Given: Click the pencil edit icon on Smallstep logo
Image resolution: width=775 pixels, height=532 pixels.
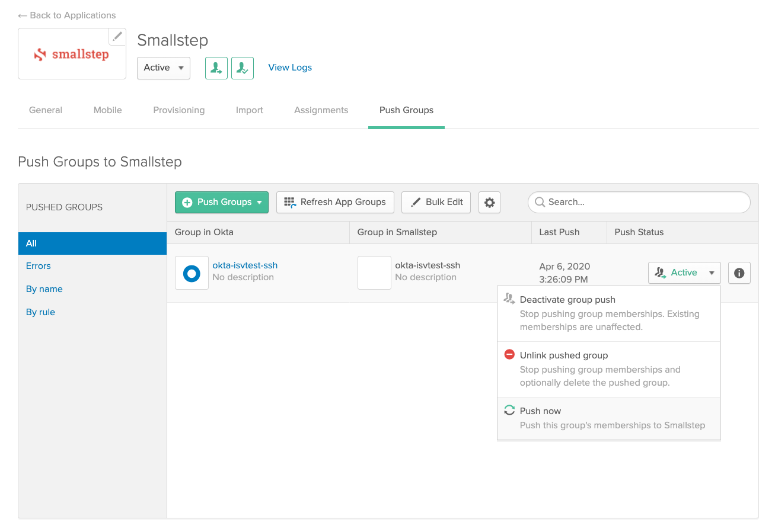Looking at the screenshot, I should pyautogui.click(x=117, y=37).
